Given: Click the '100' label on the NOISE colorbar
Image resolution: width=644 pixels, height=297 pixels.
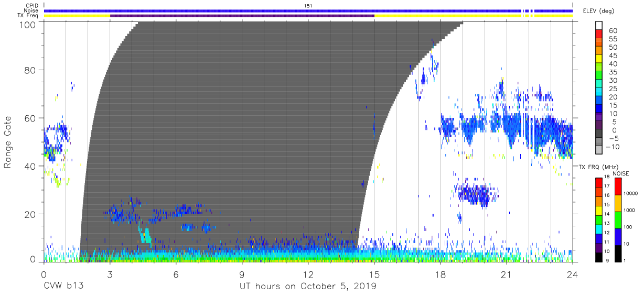Looking at the screenshot, I should [628, 227].
